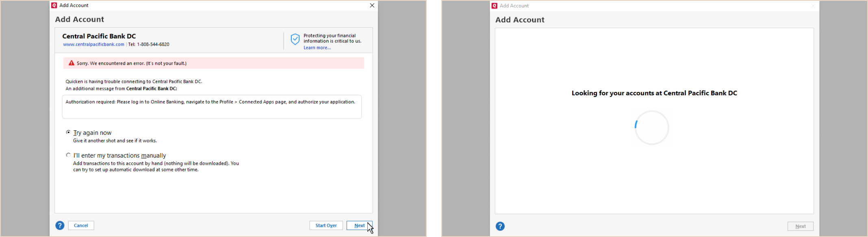Click the greyed Next button in the loading dialog
The width and height of the screenshot is (868, 237).
pyautogui.click(x=801, y=226)
